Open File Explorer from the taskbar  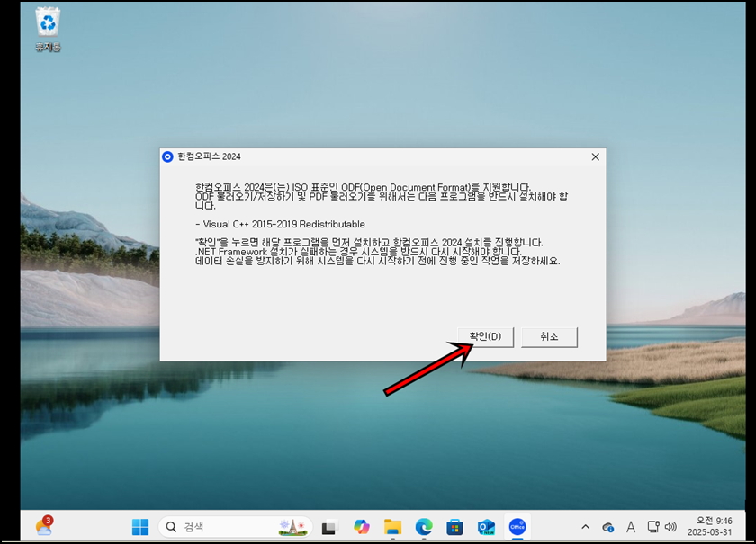pos(392,527)
